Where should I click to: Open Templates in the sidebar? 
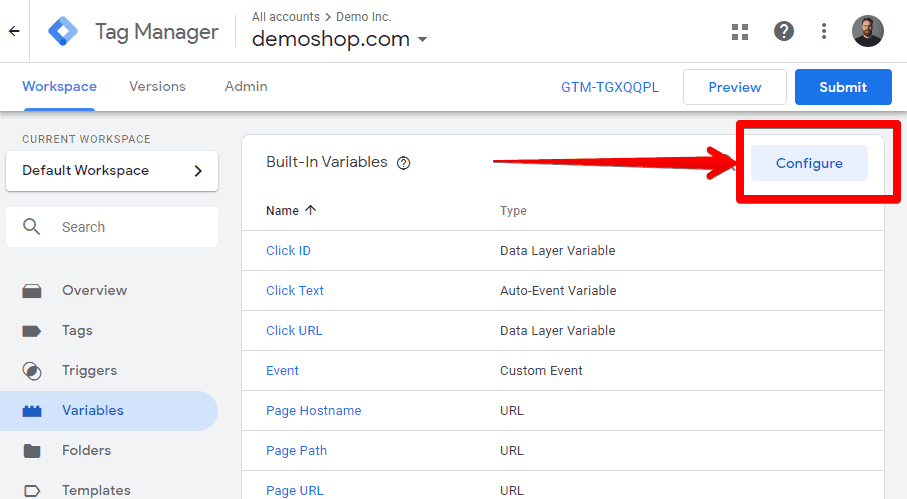pyautogui.click(x=97, y=490)
